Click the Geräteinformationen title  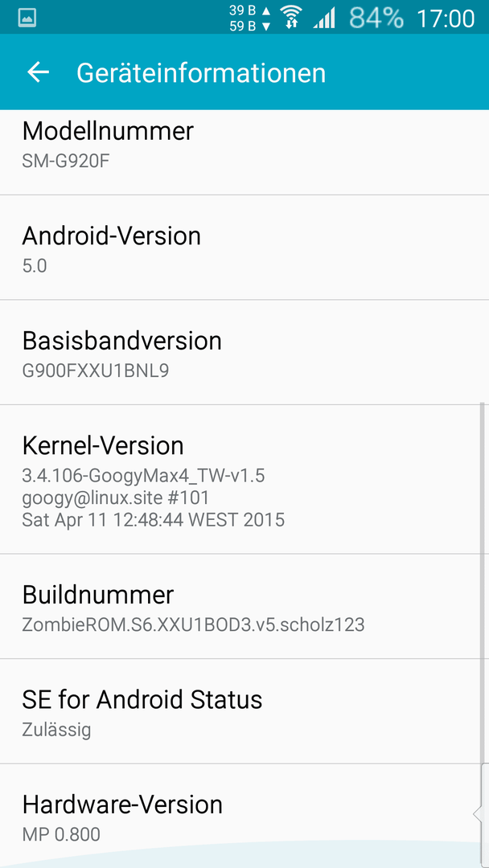tap(201, 73)
